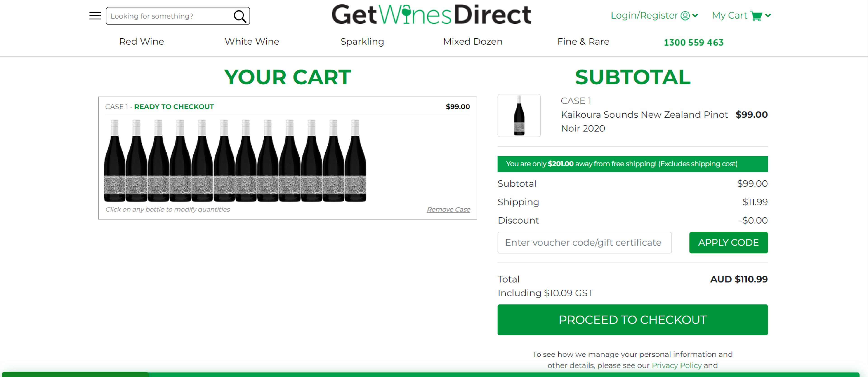Expand the My Cart dropdown chevron

768,16
